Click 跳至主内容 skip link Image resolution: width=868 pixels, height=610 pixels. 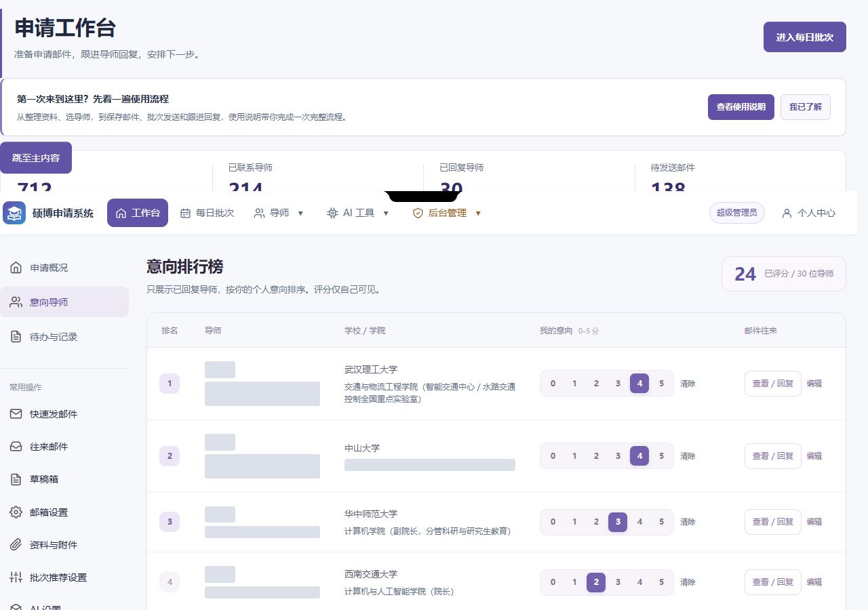[36, 158]
